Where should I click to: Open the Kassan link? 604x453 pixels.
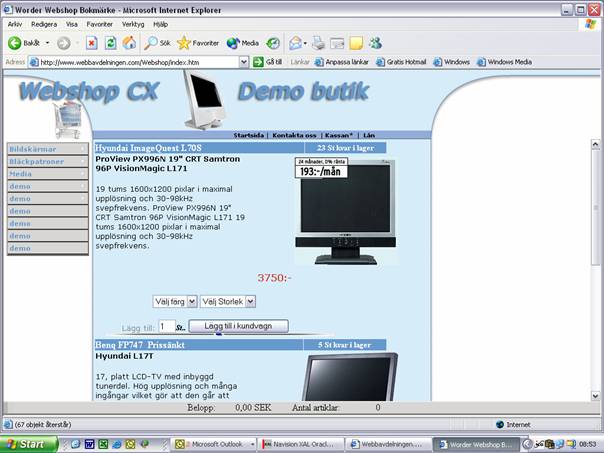coord(339,135)
